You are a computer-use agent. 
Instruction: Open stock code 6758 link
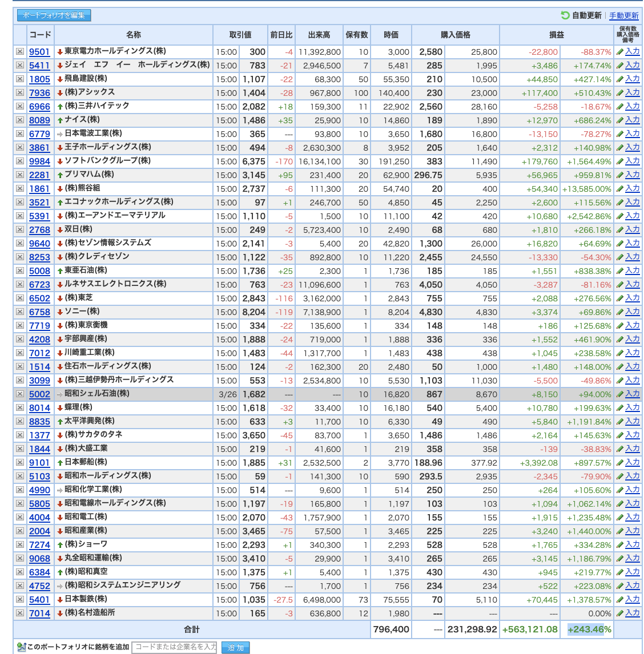39,312
